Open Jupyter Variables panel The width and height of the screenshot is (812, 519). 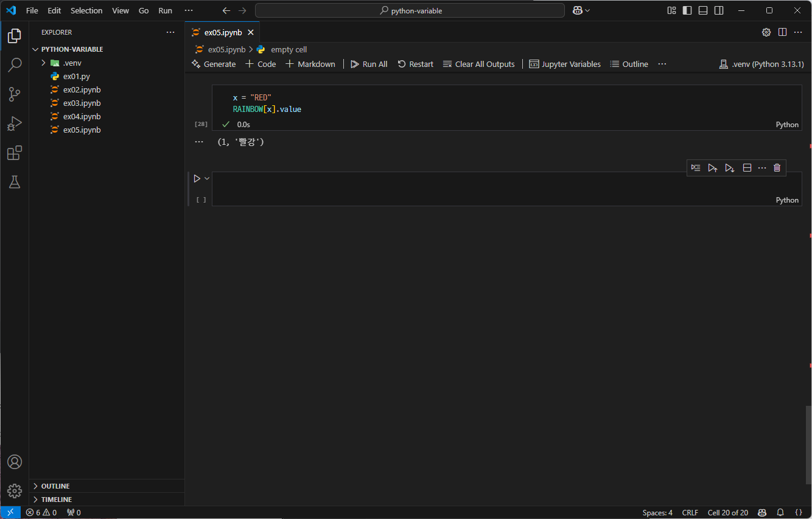(565, 64)
